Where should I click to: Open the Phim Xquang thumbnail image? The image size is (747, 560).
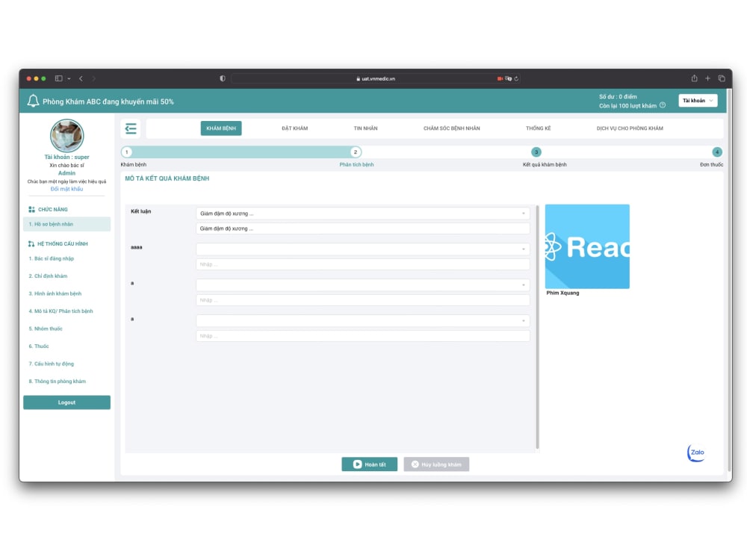click(x=587, y=246)
